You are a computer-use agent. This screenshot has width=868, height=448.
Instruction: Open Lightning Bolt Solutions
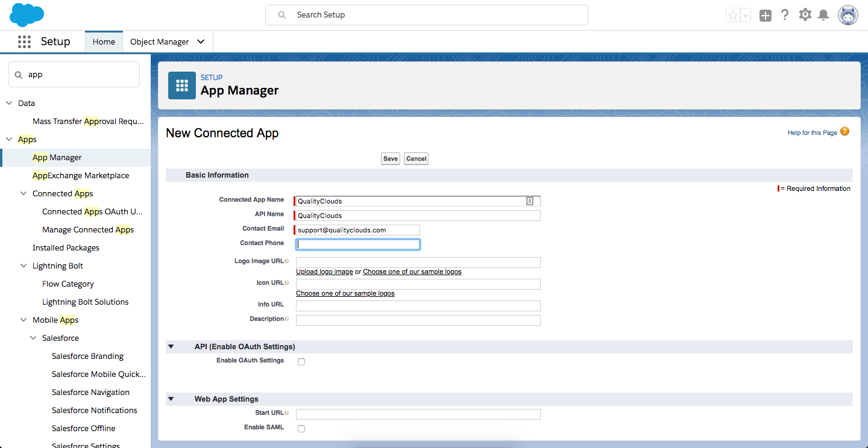pyautogui.click(x=86, y=302)
